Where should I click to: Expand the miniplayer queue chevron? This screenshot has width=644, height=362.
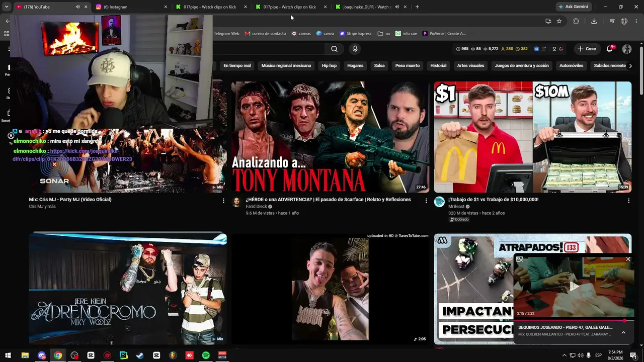coord(623,332)
